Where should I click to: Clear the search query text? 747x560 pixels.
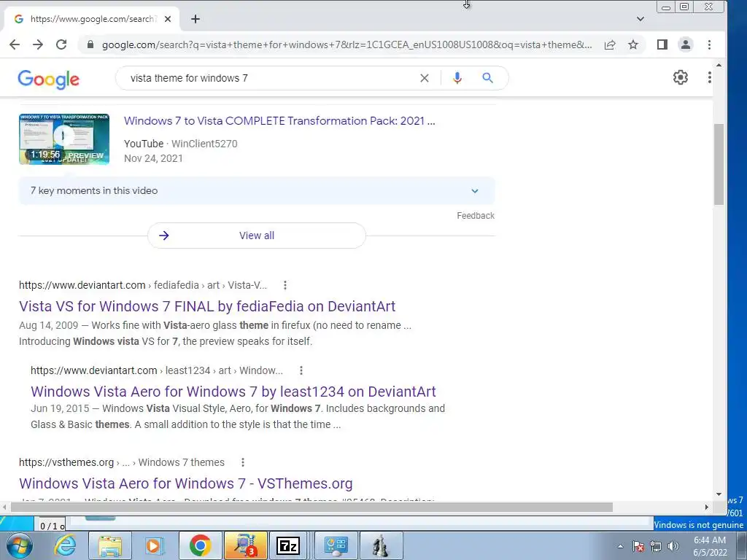tap(425, 78)
